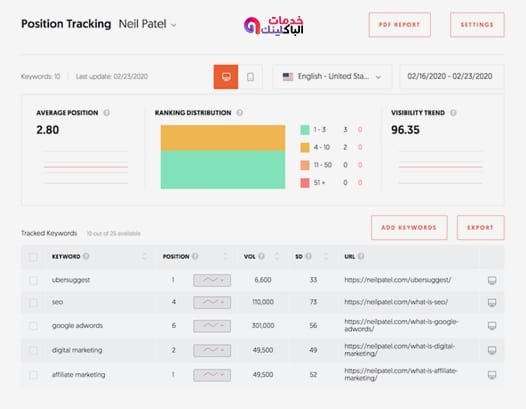The height and width of the screenshot is (409, 526).
Task: Open the what-is-google-adwords URL link
Action: tap(401, 325)
